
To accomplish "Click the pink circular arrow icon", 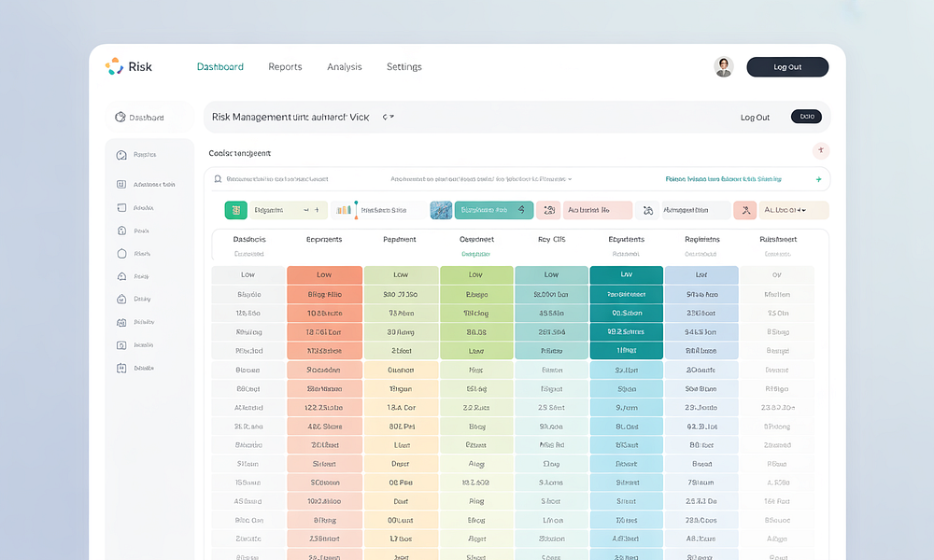I will coord(821,150).
